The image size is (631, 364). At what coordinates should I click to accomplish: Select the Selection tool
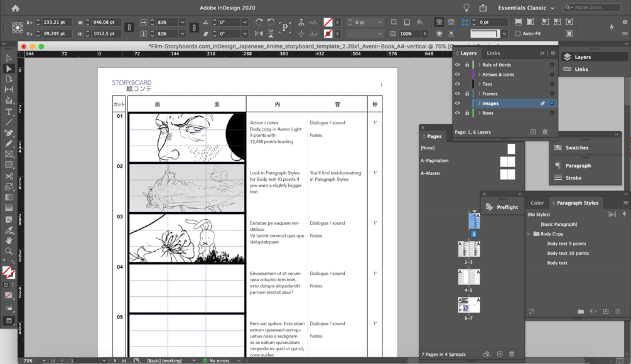click(9, 58)
